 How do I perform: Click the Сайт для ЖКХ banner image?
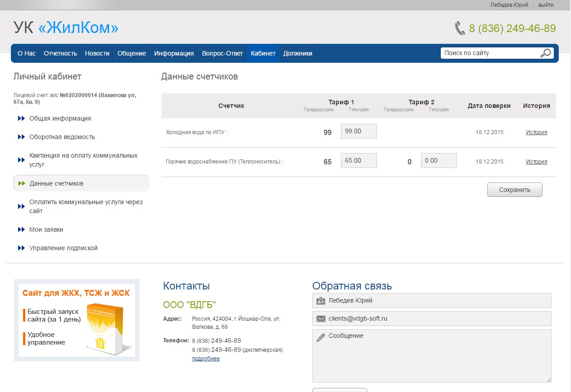tap(77, 320)
